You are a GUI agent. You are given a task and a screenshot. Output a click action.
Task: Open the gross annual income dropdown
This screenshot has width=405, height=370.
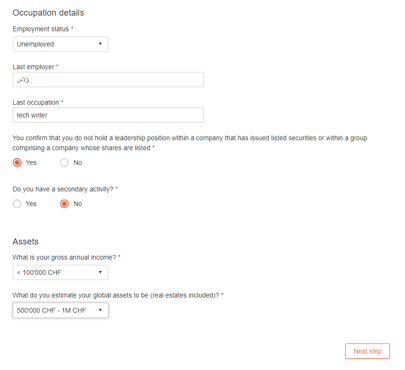(x=60, y=272)
